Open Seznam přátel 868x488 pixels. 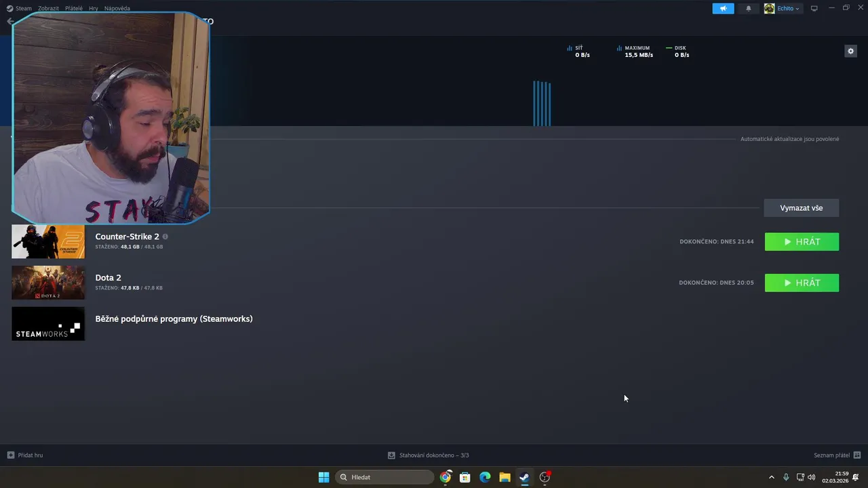coord(831,455)
